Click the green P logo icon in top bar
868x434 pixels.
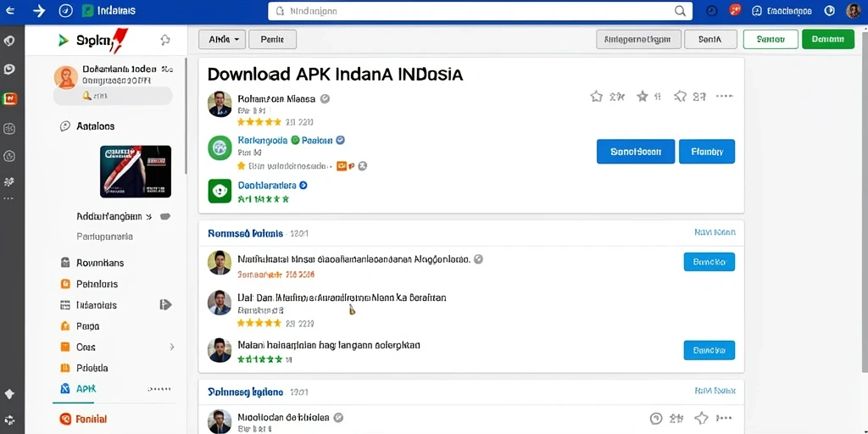[x=87, y=10]
